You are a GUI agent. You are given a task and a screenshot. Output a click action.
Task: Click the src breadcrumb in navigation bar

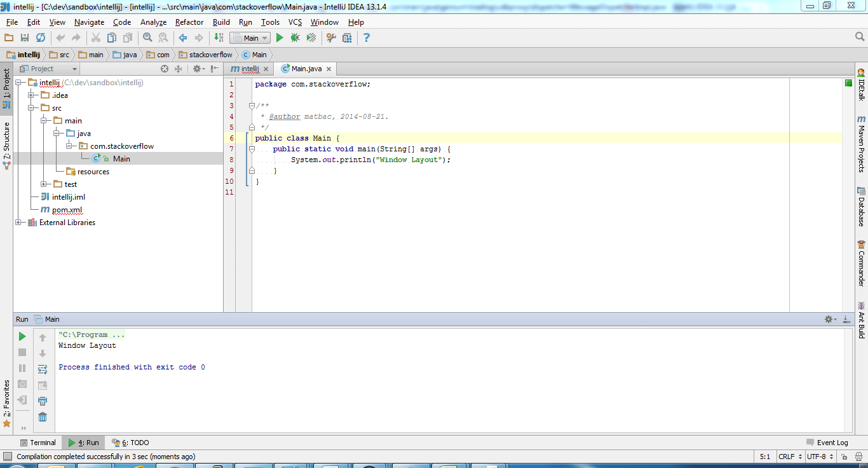point(60,55)
